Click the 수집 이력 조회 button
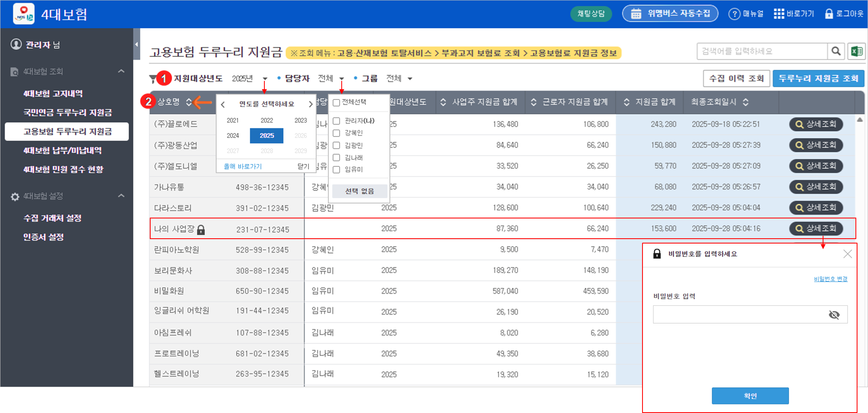This screenshot has width=868, height=413. click(x=736, y=78)
